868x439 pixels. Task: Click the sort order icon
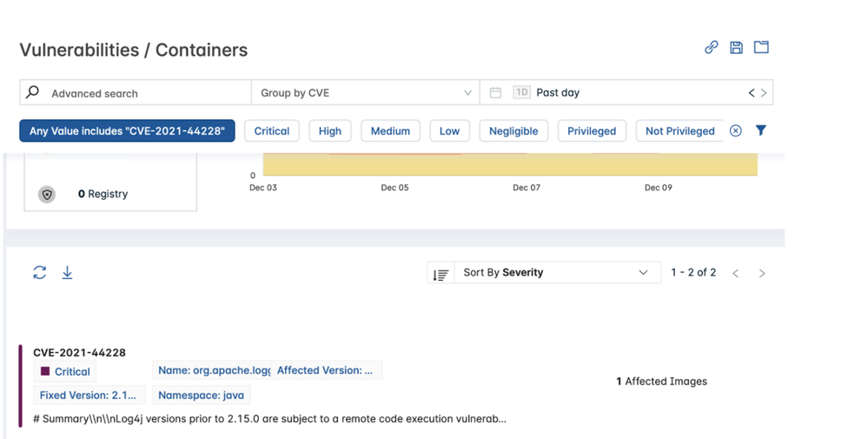point(441,274)
